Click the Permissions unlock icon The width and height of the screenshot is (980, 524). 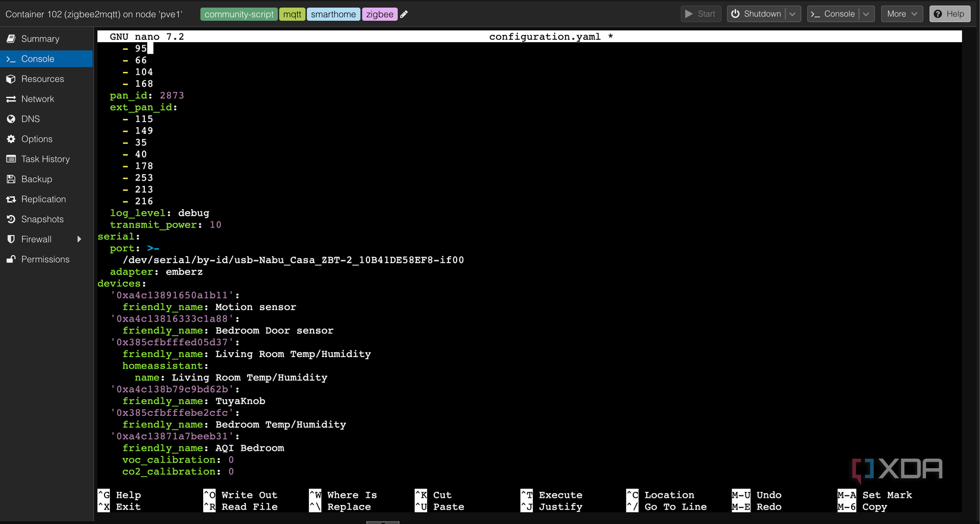[11, 259]
